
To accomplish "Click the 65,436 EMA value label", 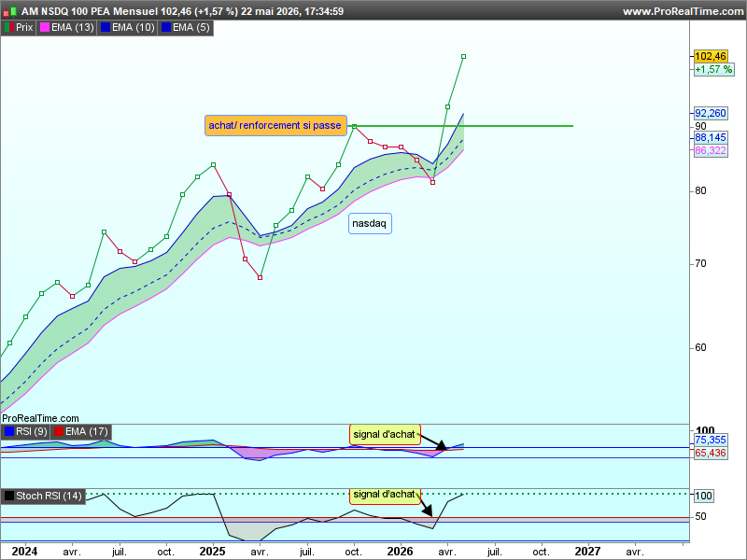I will point(711,453).
